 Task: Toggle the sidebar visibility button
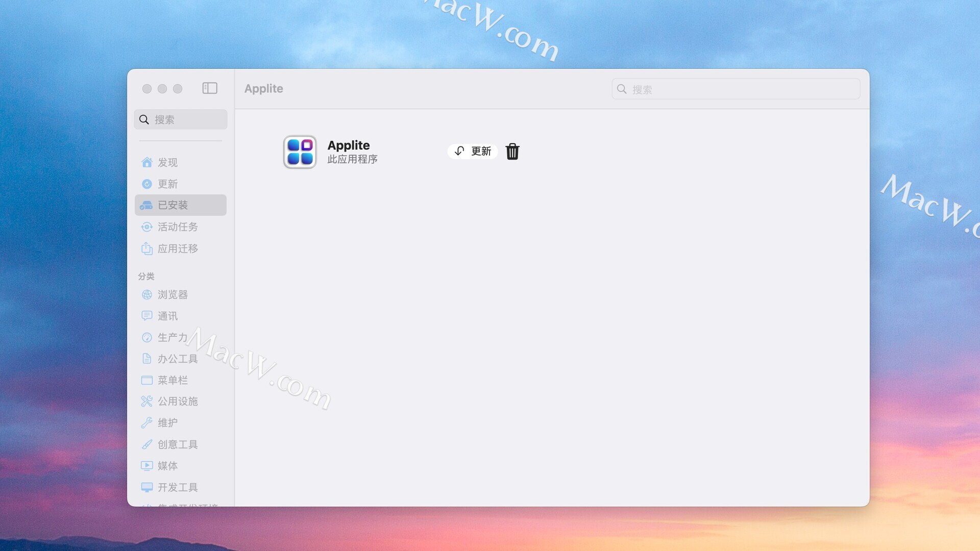tap(210, 88)
